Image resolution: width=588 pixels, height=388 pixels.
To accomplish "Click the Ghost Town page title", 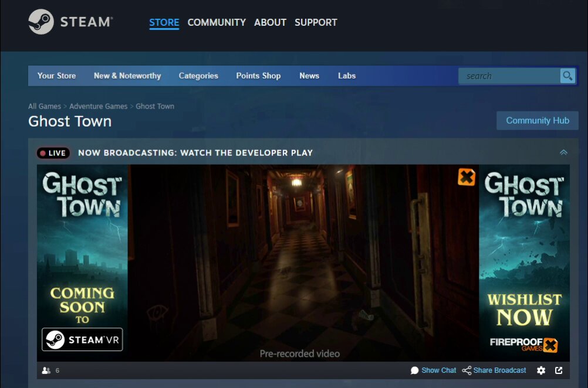I will click(70, 121).
